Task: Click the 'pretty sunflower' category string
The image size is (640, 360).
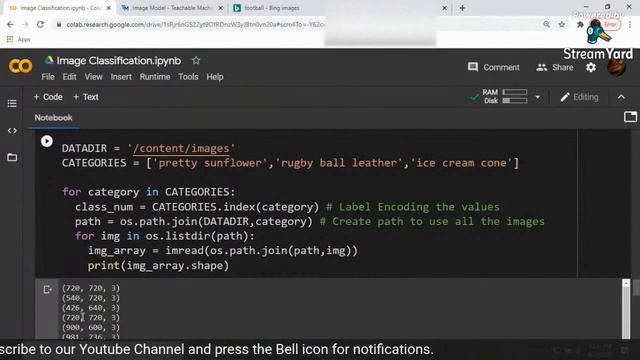Action: point(210,163)
